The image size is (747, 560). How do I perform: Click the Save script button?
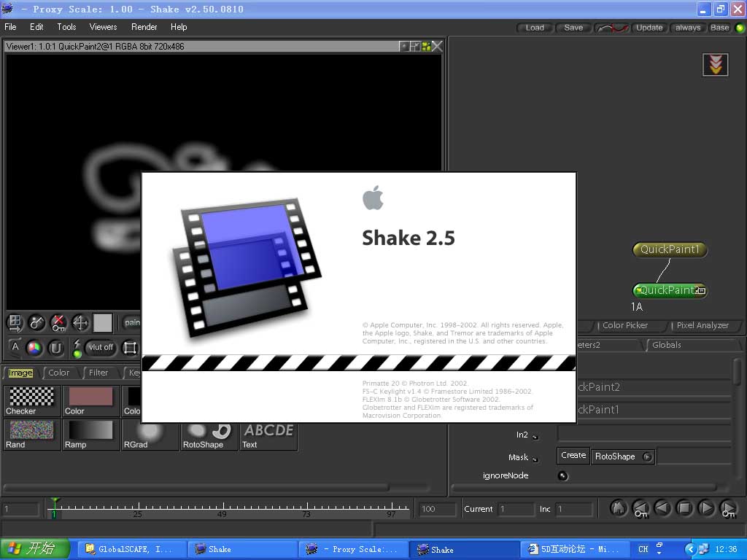(573, 28)
